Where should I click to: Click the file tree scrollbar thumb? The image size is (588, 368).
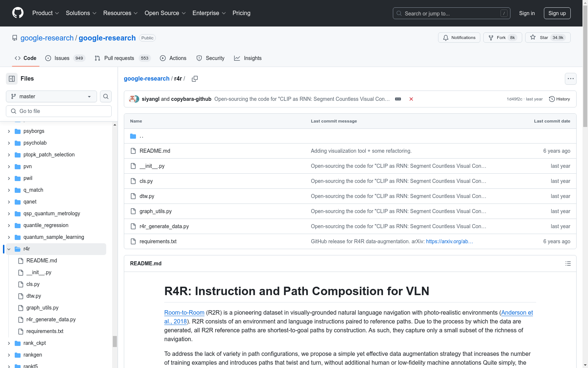pyautogui.click(x=115, y=342)
